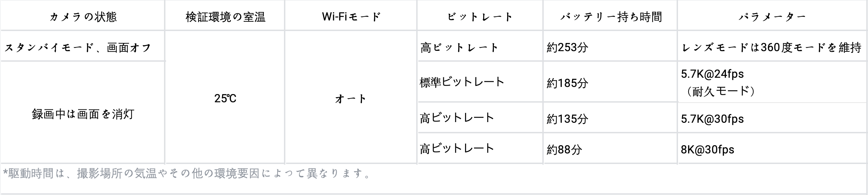The image size is (868, 195).
Task: Click the 約185分 battery time cell
Action: coord(567,83)
